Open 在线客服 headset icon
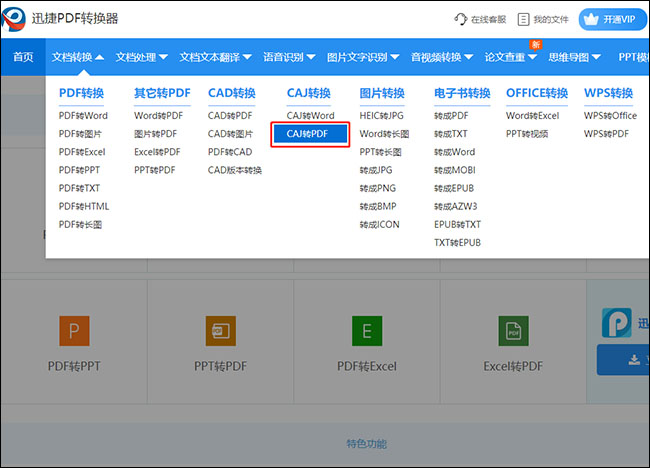650x468 pixels. (461, 19)
